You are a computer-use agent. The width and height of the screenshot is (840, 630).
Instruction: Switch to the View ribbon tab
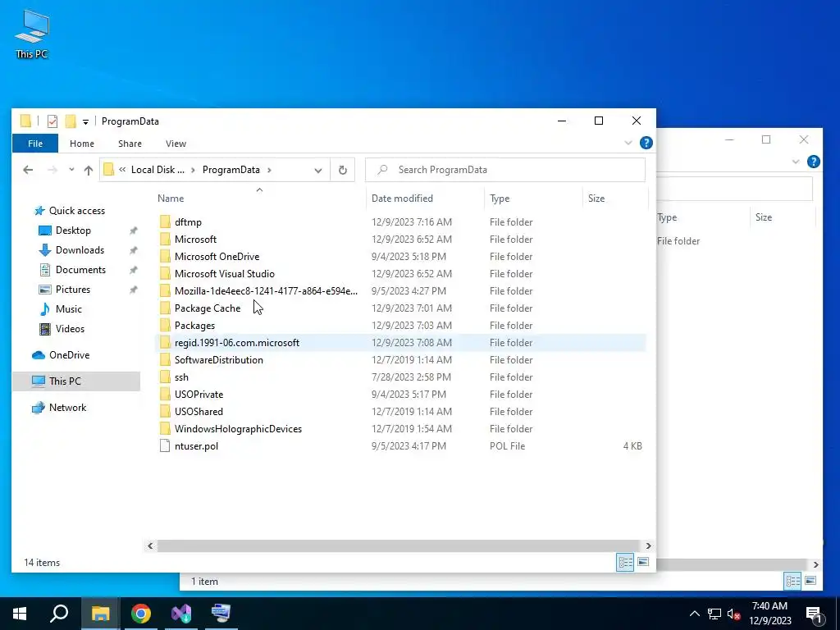[x=176, y=144]
